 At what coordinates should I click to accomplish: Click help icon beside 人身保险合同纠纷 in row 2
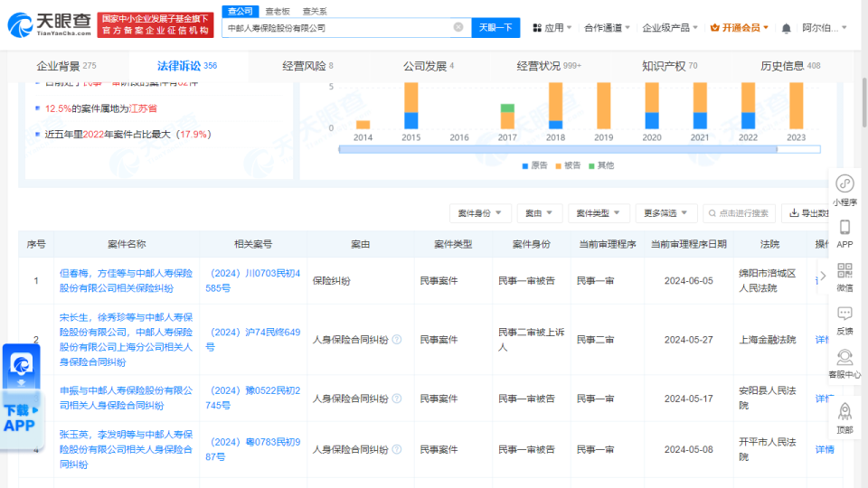(x=397, y=340)
